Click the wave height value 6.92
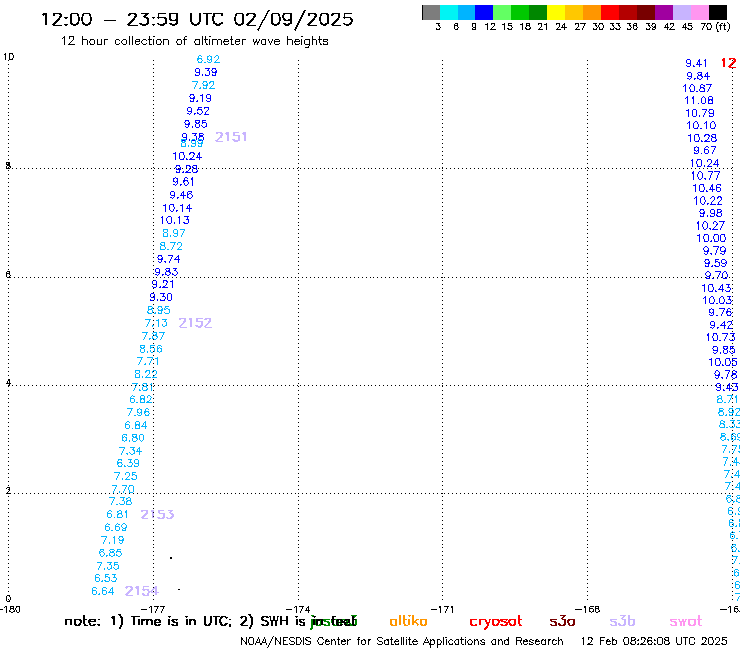 pos(208,59)
